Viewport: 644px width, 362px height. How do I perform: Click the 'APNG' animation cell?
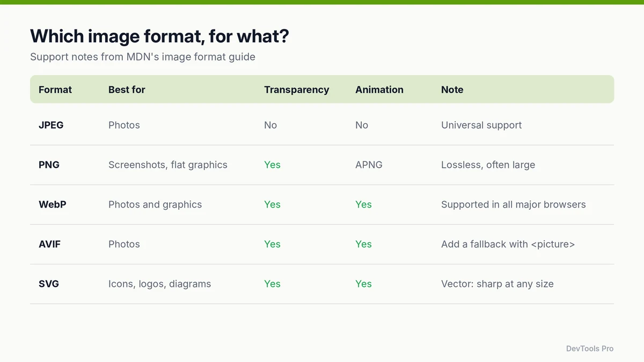tap(369, 165)
